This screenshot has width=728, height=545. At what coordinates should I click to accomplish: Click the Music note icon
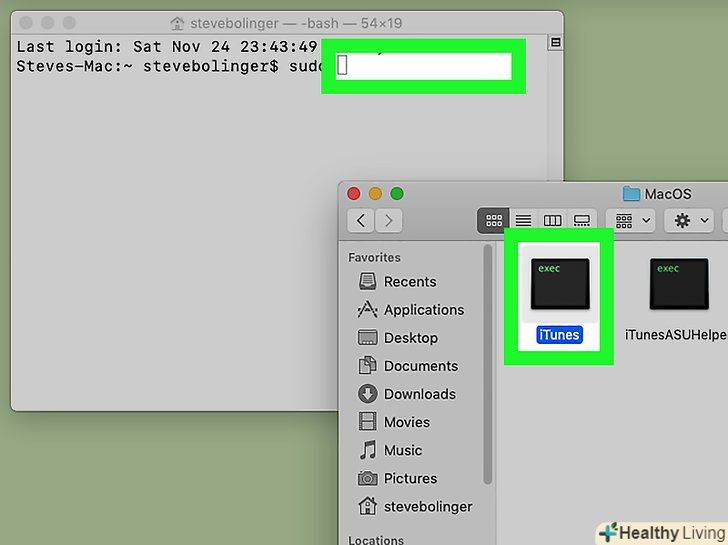368,450
